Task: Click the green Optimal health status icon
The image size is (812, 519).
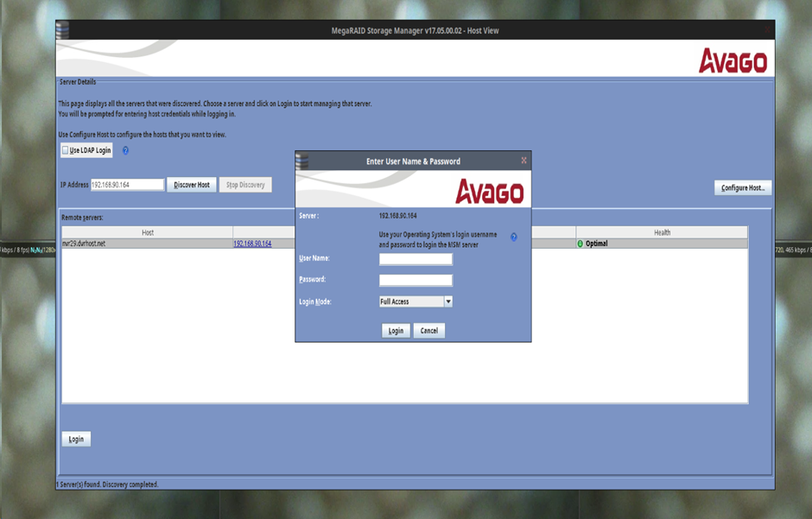Action: [580, 244]
